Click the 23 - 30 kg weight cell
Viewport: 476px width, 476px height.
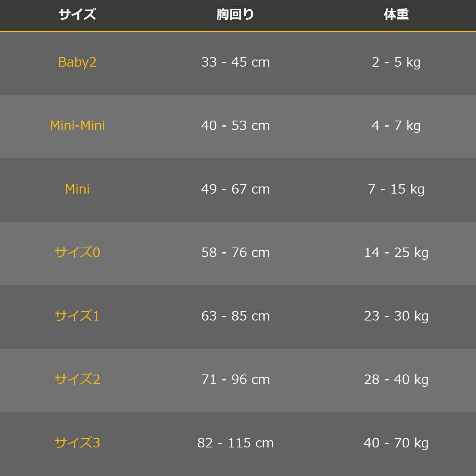point(396,316)
